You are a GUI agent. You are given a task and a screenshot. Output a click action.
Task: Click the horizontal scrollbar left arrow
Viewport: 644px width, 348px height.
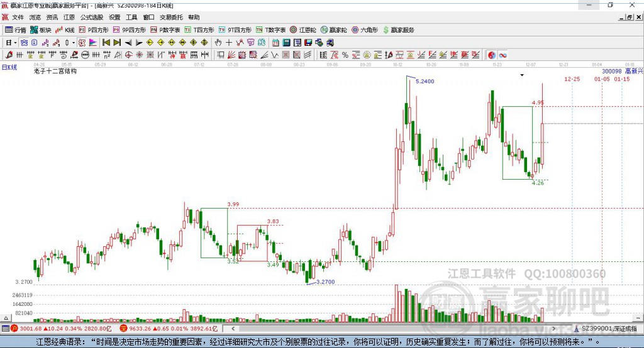(233, 329)
